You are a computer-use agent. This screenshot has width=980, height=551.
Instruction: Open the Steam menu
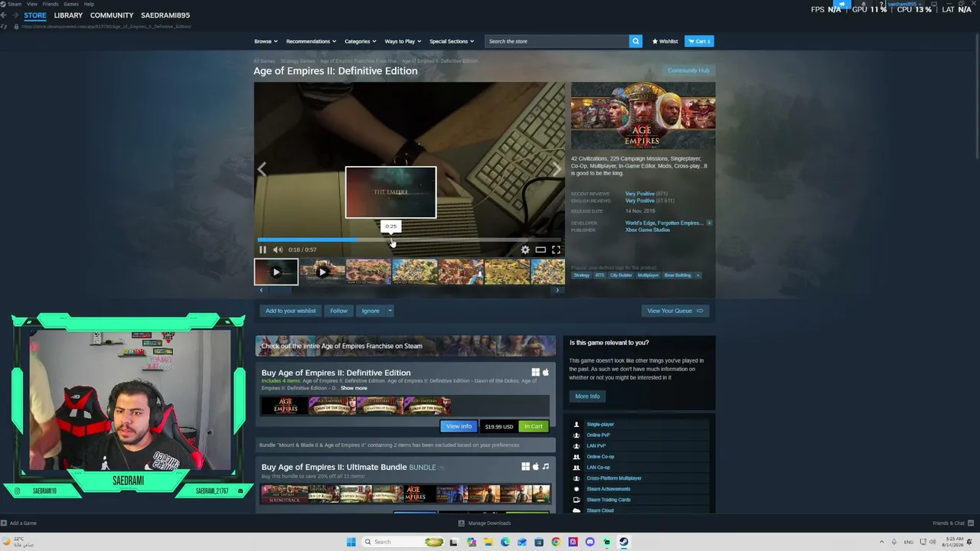pos(15,4)
